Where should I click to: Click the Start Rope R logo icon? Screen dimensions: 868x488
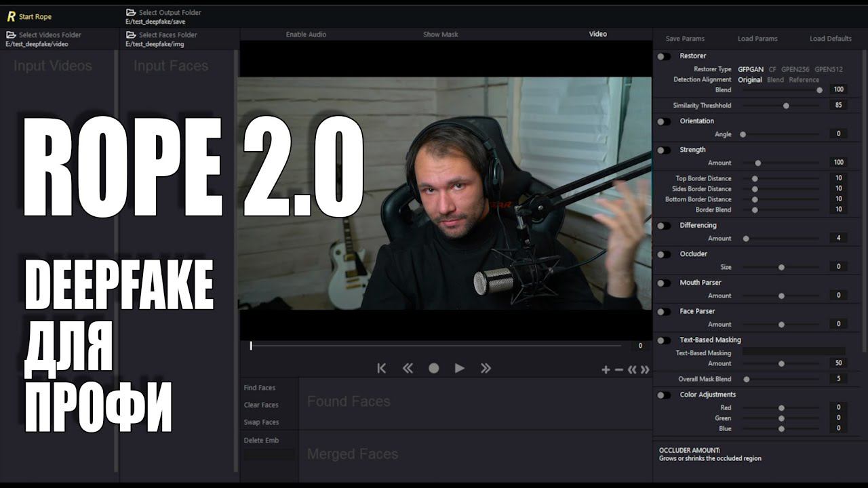11,16
